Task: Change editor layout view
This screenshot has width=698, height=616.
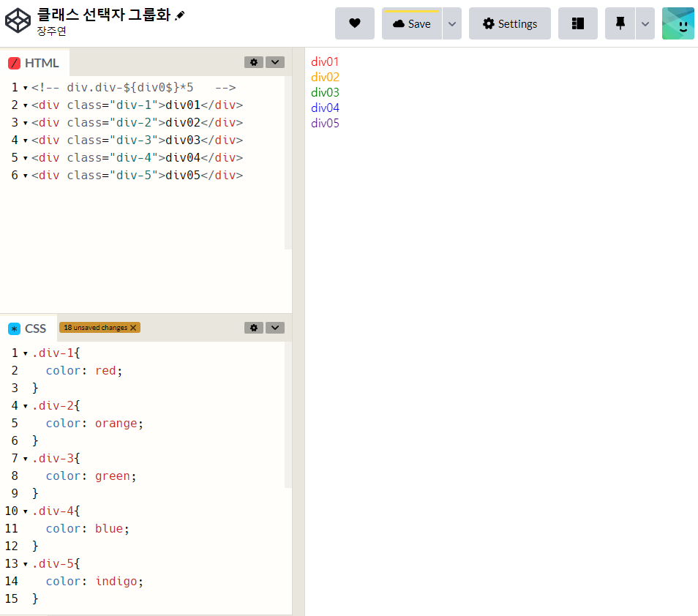Action: (x=578, y=23)
